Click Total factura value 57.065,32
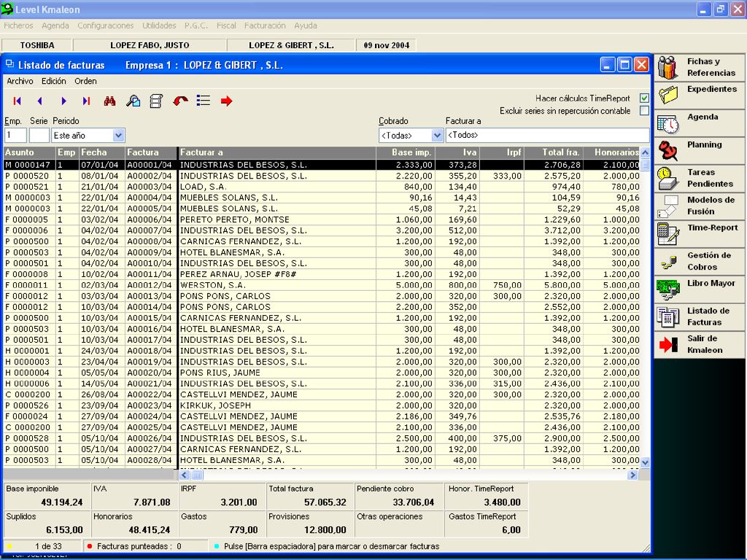Viewport: 747px width, 560px height. 325,502
